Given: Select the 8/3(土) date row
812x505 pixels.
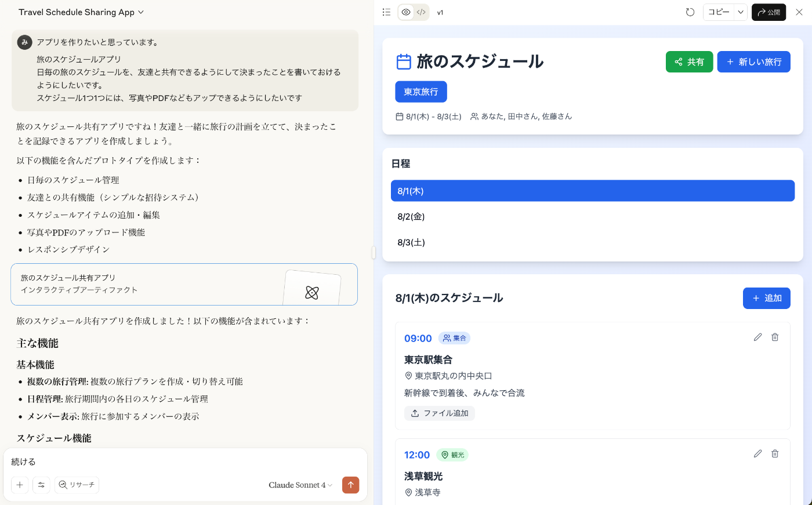Looking at the screenshot, I should (x=593, y=242).
